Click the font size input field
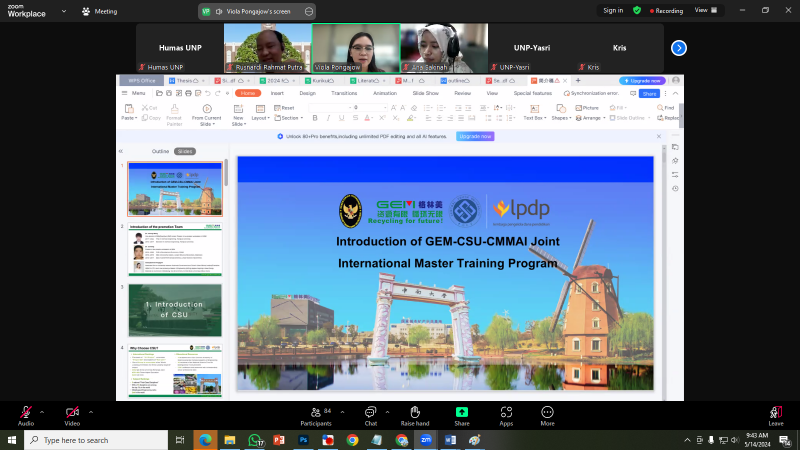The height and width of the screenshot is (450, 800). [369, 108]
